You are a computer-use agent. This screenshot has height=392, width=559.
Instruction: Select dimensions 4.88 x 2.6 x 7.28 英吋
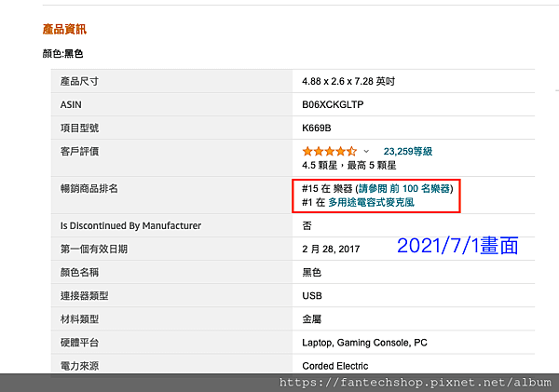point(348,81)
